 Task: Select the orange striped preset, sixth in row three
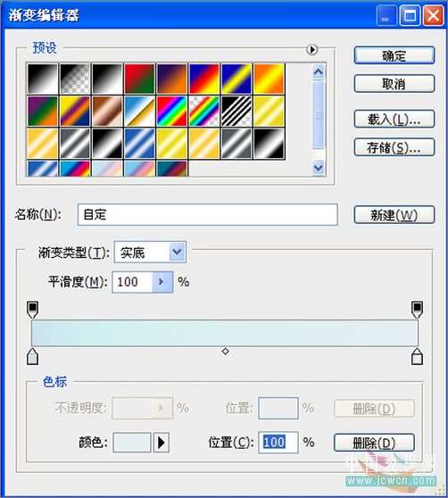(x=204, y=143)
